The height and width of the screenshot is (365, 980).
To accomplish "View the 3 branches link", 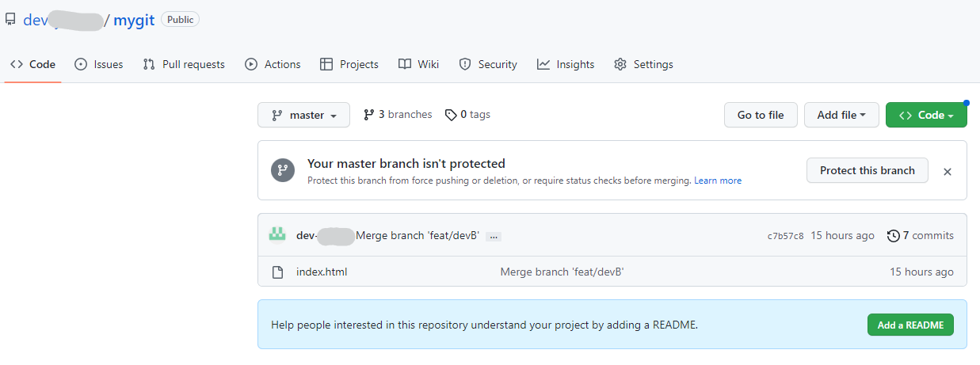I will pos(398,115).
